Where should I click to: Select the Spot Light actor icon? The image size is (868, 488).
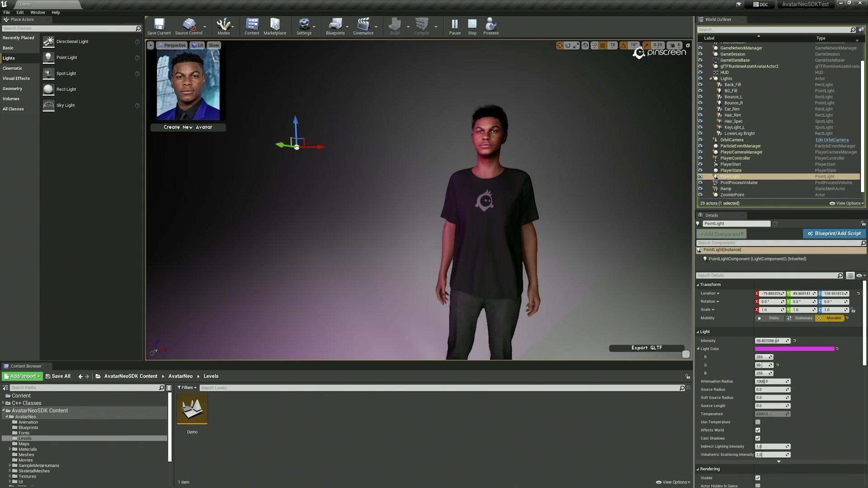pos(48,73)
